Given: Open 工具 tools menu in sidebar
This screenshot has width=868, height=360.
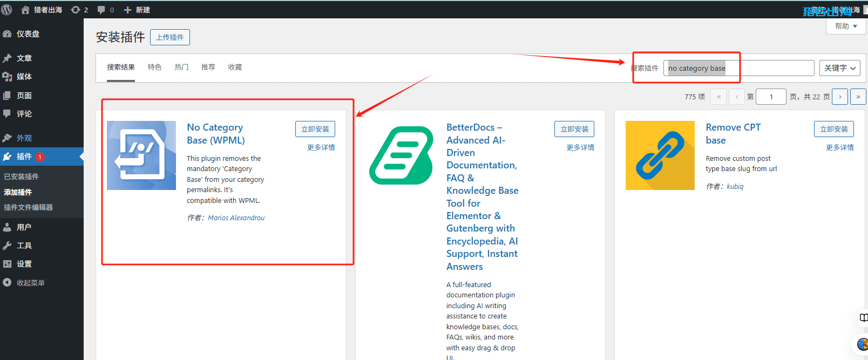Looking at the screenshot, I should (x=24, y=246).
